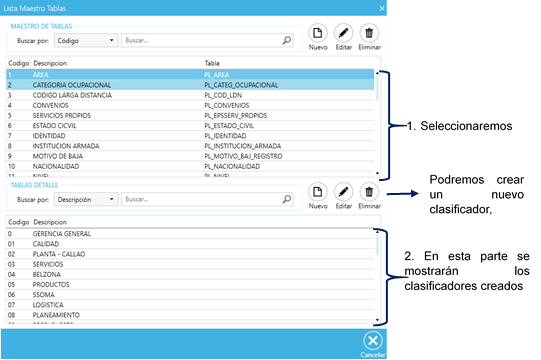Click down arrow of master table scrollbar
The width and height of the screenshot is (541, 360).
tap(377, 173)
